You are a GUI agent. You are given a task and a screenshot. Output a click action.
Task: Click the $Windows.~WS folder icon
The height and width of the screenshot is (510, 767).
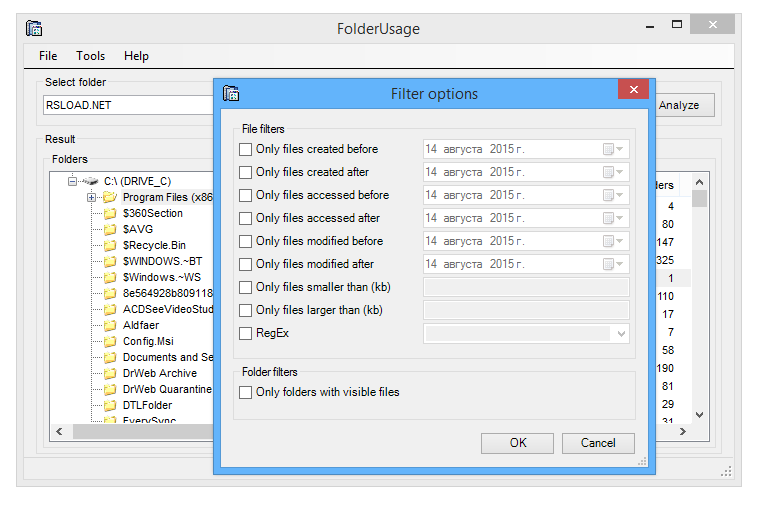click(x=110, y=277)
